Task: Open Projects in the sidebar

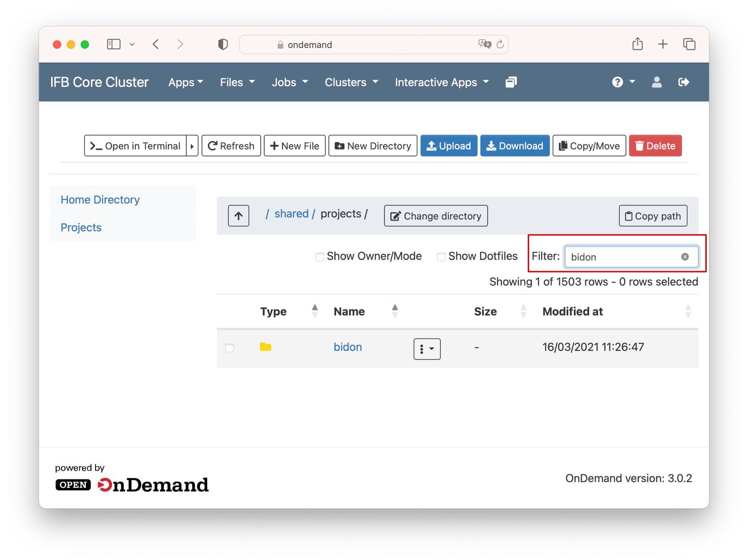Action: (81, 227)
